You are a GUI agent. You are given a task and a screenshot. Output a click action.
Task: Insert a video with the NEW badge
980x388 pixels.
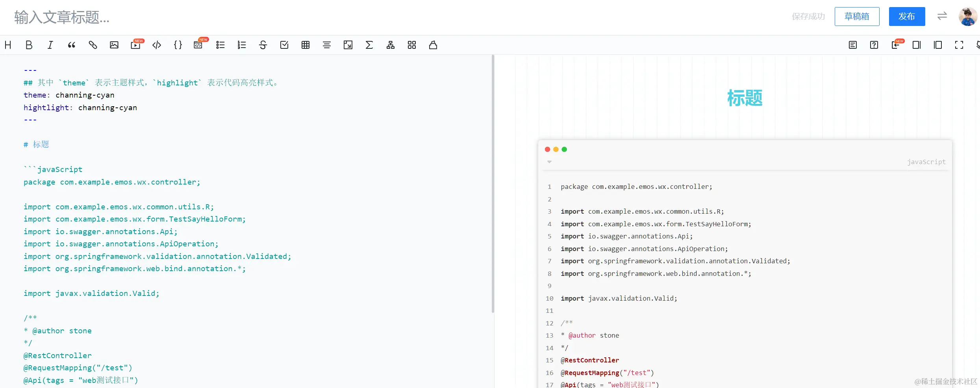(136, 44)
